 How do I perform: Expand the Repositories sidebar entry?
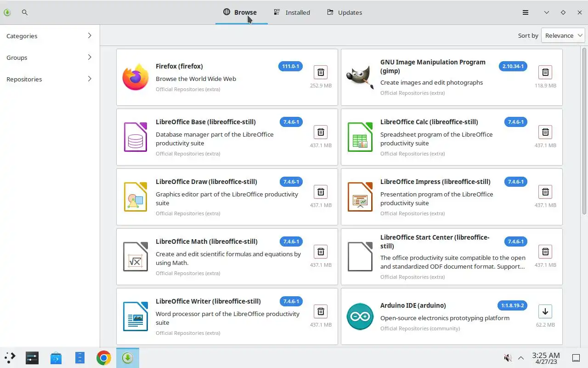tap(50, 79)
